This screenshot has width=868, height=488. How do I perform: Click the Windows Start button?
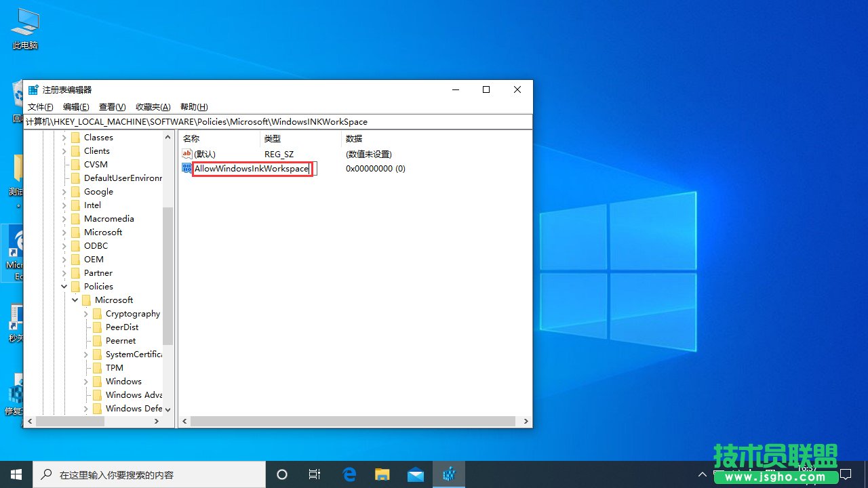pos(16,474)
